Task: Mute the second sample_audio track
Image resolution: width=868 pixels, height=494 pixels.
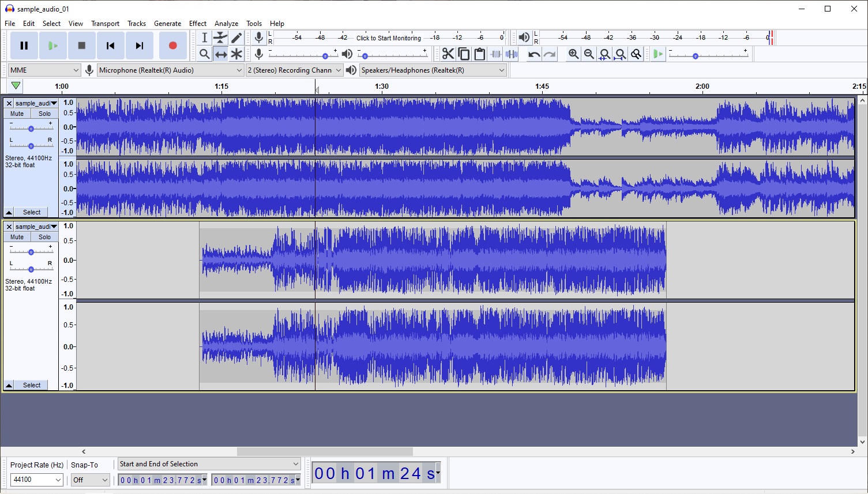Action: coord(17,237)
